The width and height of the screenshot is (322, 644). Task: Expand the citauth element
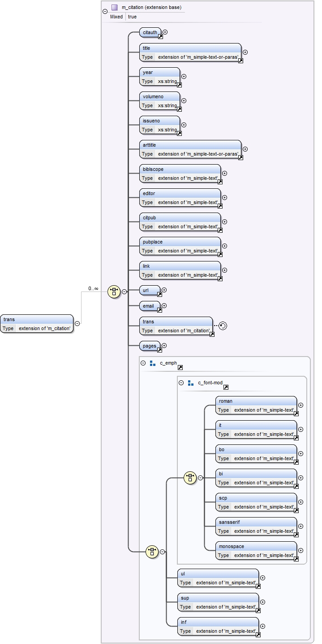point(165,32)
